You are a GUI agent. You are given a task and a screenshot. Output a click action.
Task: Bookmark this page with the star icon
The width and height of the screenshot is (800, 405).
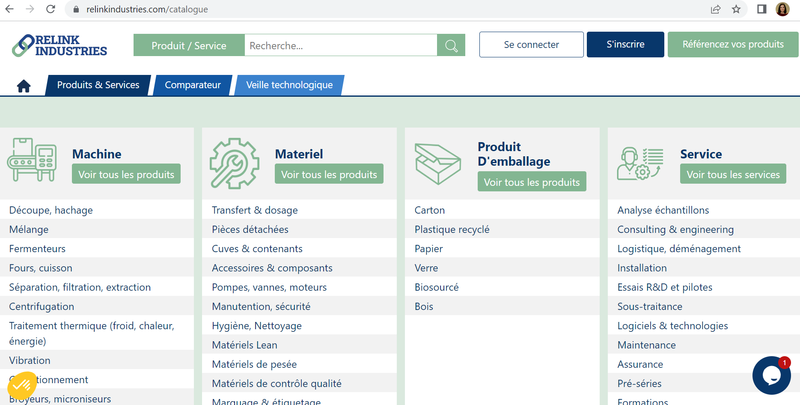tap(736, 9)
